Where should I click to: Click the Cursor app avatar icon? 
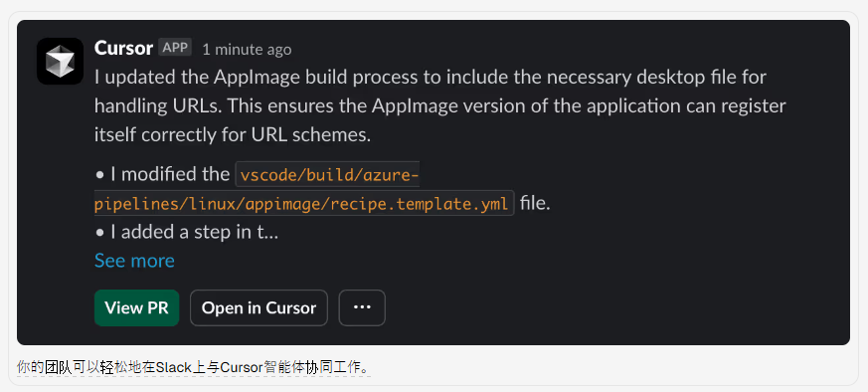60,61
